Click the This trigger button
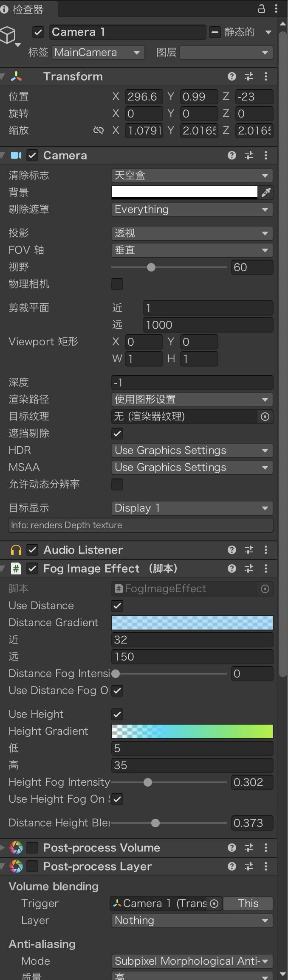The width and height of the screenshot is (288, 980). [248, 904]
